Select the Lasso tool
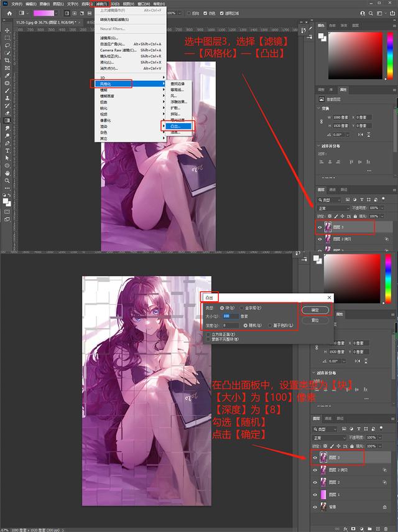The width and height of the screenshot is (398, 532). point(7,45)
